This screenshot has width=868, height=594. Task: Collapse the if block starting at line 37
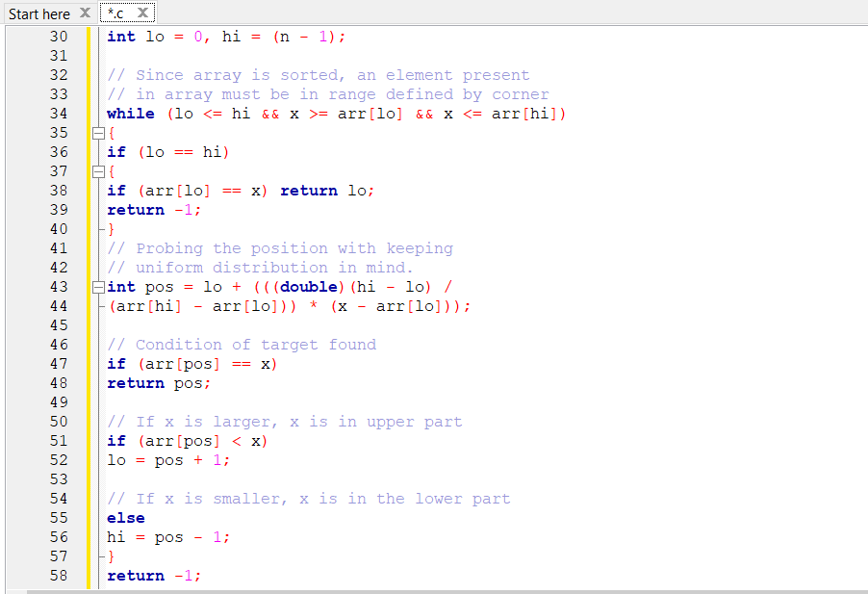[x=98, y=171]
